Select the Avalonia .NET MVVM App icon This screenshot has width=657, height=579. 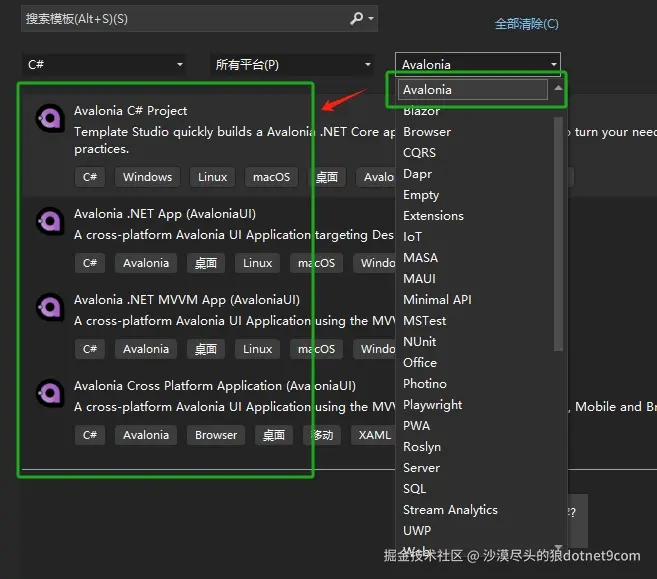tap(50, 307)
